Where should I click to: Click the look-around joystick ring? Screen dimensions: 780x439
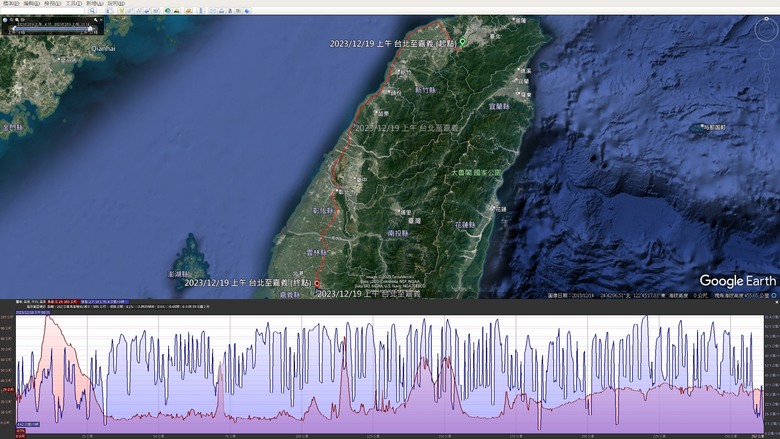click(766, 31)
